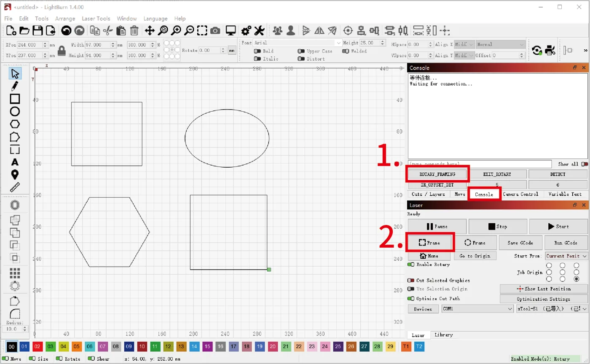Viewport: 590px width, 364px height.
Task: Open Settings gears icon
Action: (x=246, y=30)
